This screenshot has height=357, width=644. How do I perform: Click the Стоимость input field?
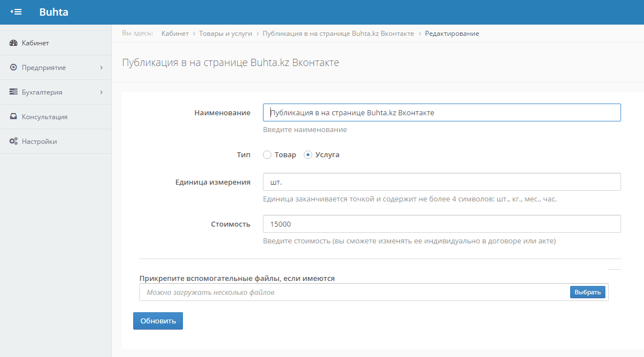coord(441,224)
